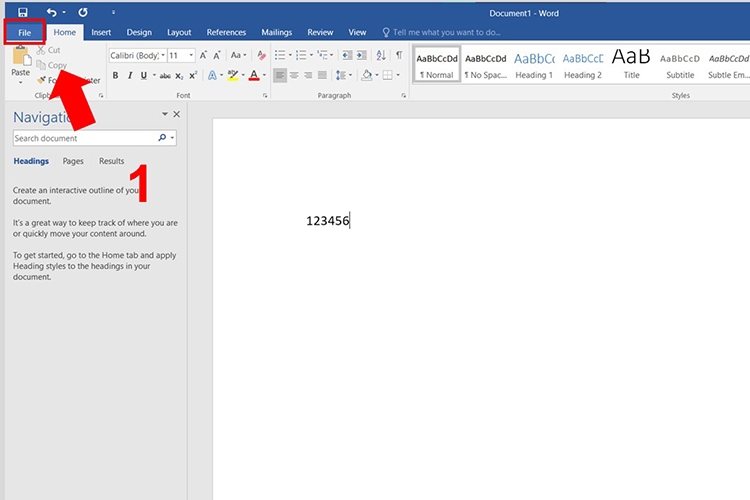Click the search magnifier icon in Navigation
This screenshot has height=500, width=750.
click(x=162, y=138)
